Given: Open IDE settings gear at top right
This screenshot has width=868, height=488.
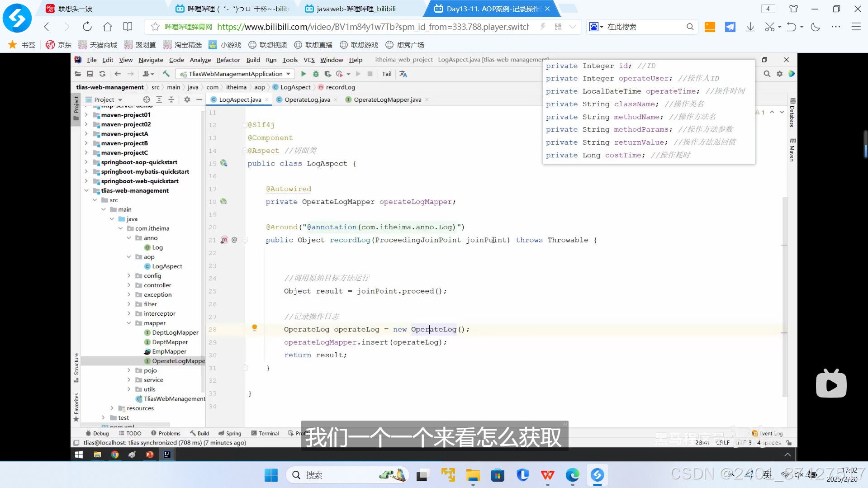Looking at the screenshot, I should tap(780, 74).
